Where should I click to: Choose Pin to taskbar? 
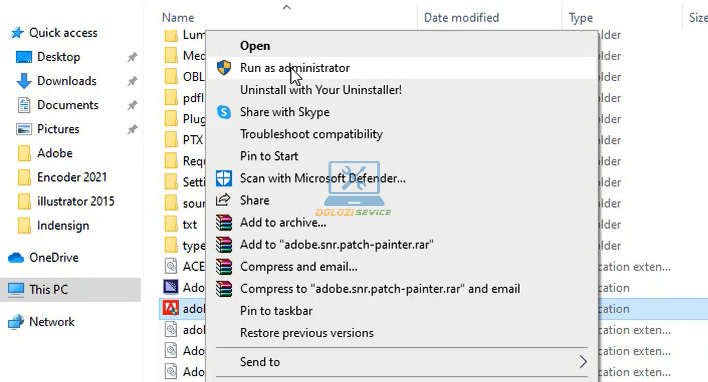(276, 311)
